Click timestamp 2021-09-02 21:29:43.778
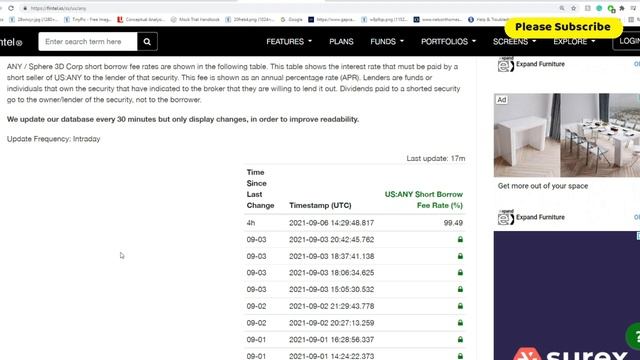Image resolution: width=640 pixels, height=360 pixels. (331, 306)
